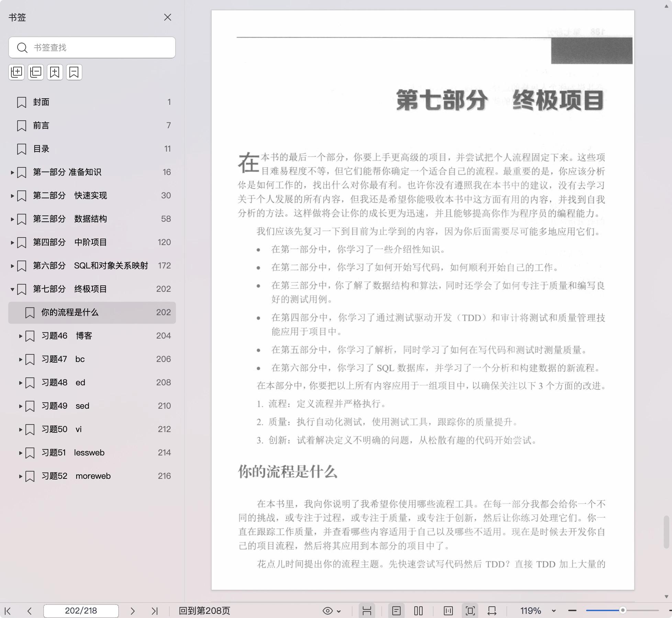Viewport: 672px width, 618px height.
Task: Click fit page icon
Action: [470, 611]
